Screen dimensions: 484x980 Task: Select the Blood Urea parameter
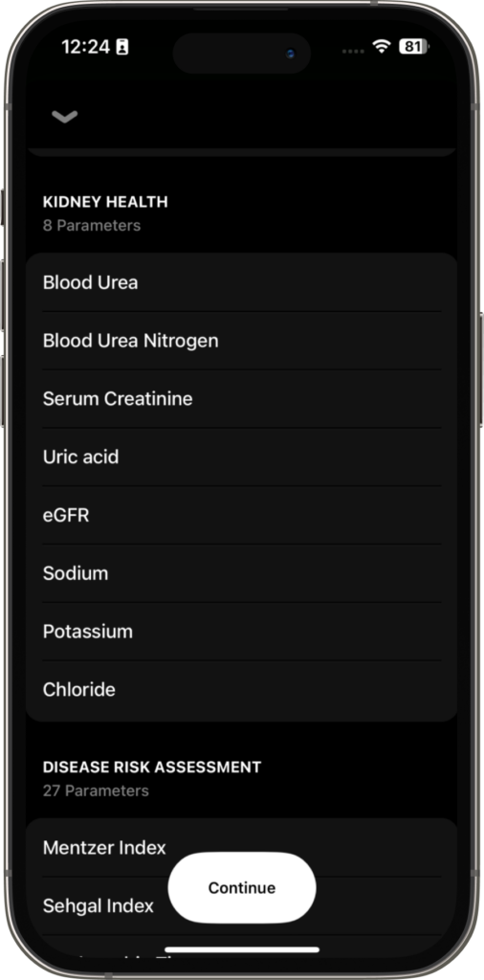(242, 282)
